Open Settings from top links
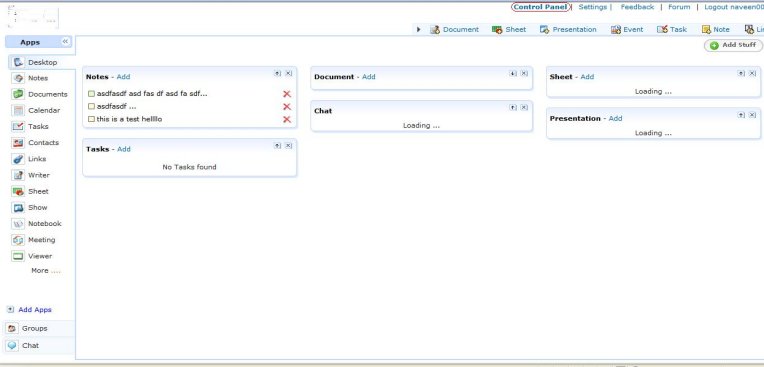This screenshot has height=367, width=764. [592, 7]
